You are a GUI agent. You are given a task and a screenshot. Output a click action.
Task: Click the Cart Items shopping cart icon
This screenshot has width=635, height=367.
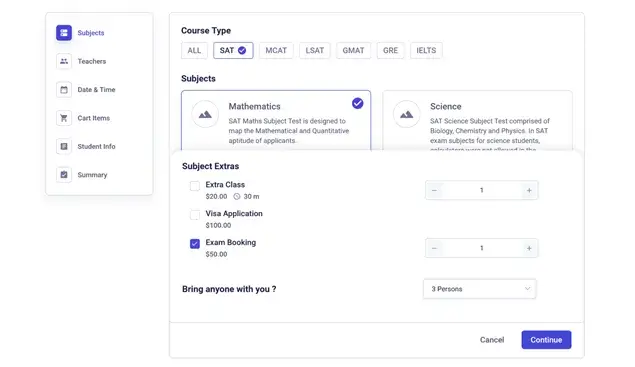[x=64, y=118]
